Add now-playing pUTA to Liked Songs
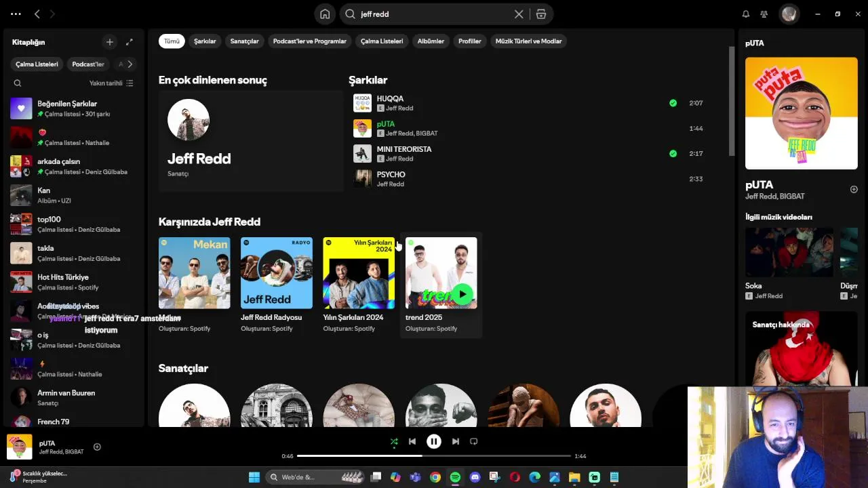 (x=97, y=447)
